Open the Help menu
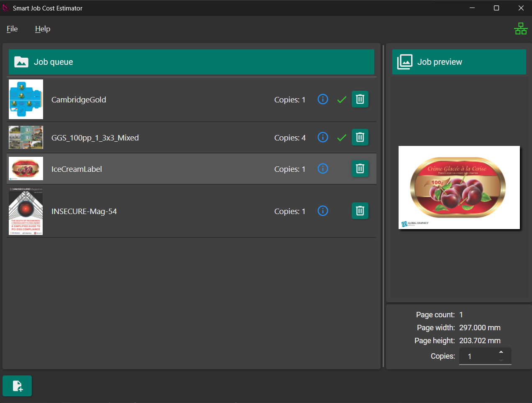532x403 pixels. [43, 29]
